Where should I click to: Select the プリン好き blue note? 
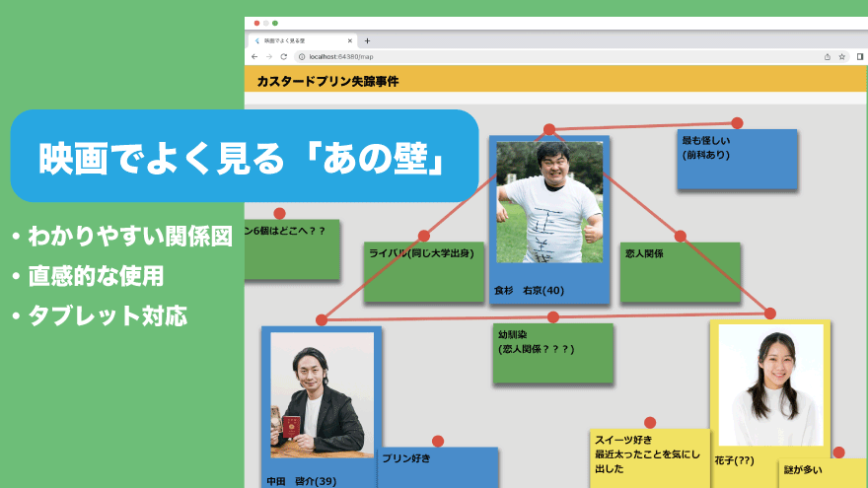click(438, 467)
